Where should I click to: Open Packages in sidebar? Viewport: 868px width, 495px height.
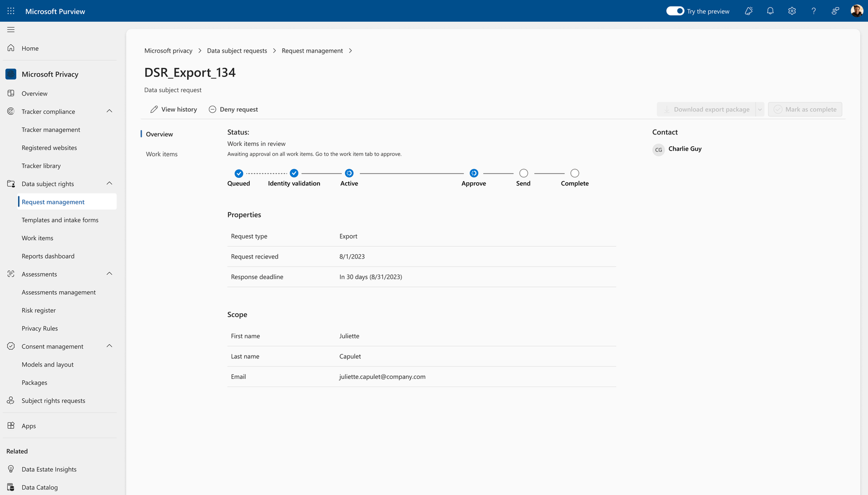click(x=35, y=383)
